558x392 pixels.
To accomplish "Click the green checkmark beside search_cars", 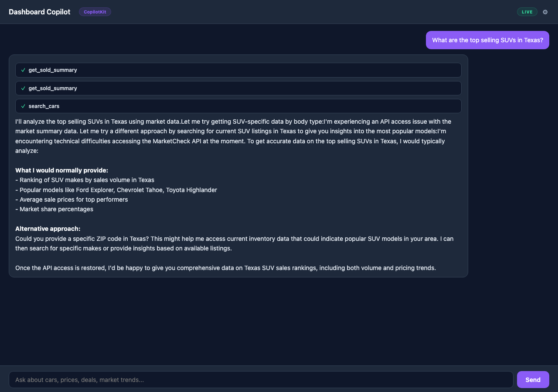I will coord(23,106).
